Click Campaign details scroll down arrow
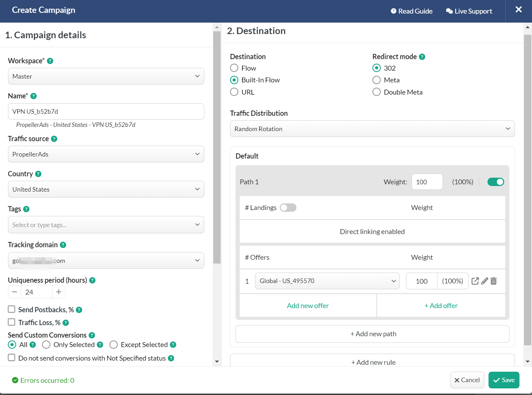This screenshot has width=532, height=395. pos(217,362)
